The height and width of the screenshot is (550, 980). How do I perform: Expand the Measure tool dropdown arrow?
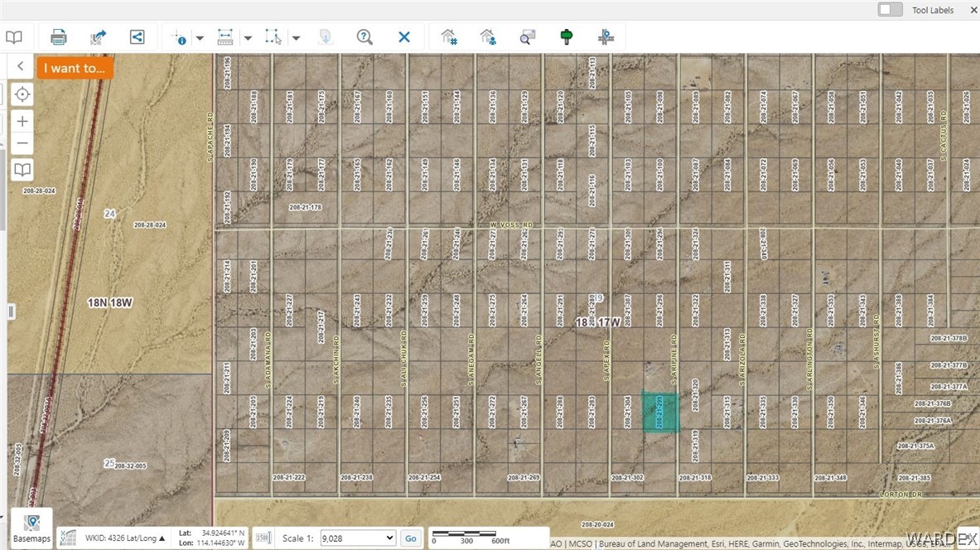click(248, 37)
